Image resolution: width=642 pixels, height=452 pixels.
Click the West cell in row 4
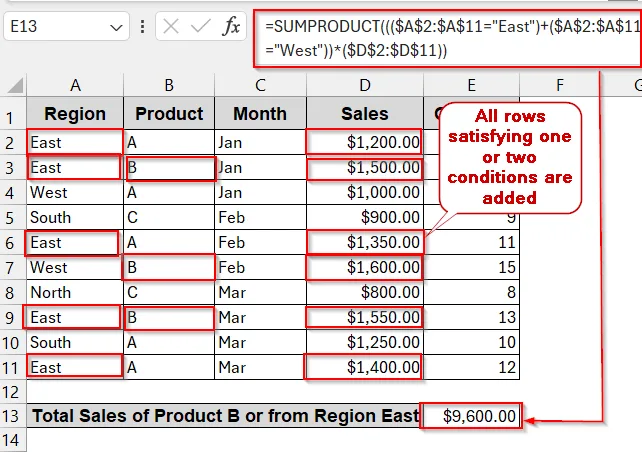click(x=75, y=192)
